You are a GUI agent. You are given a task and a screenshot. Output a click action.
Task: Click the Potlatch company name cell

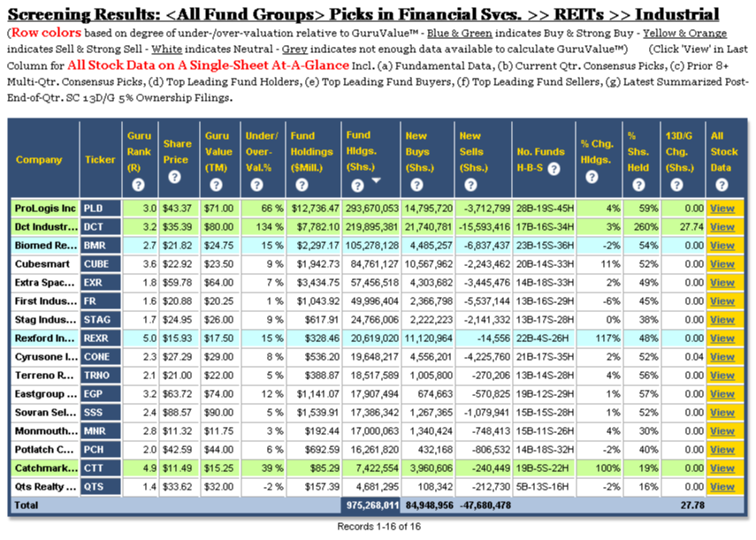point(45,450)
